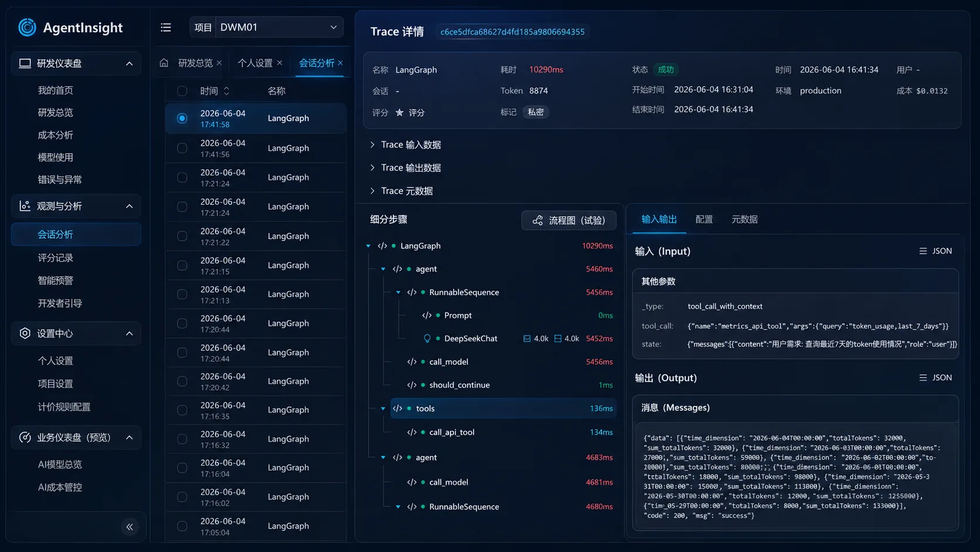Collapse 设置中心 sidebar group
980x552 pixels.
130,333
